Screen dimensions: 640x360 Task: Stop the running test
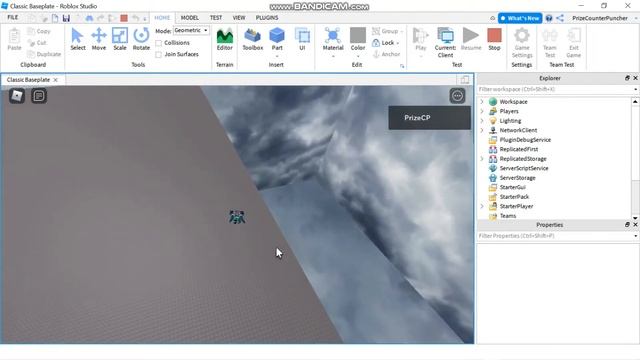tap(494, 39)
